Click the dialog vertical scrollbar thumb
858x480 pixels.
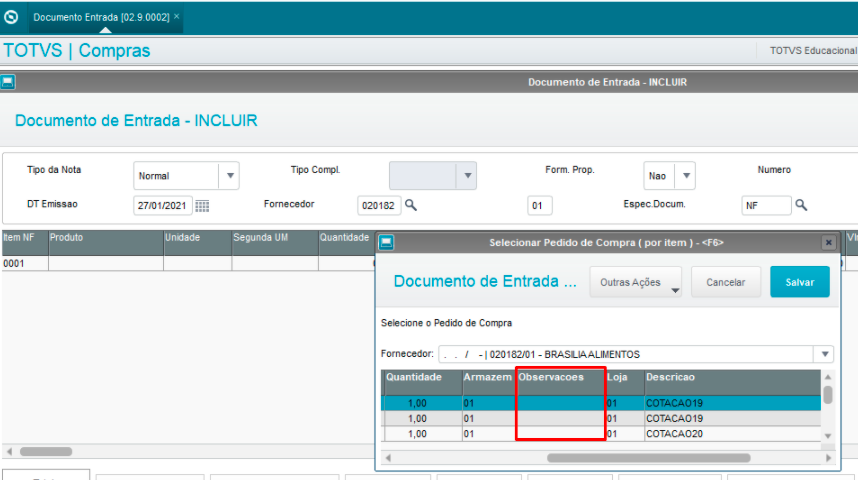(x=828, y=395)
